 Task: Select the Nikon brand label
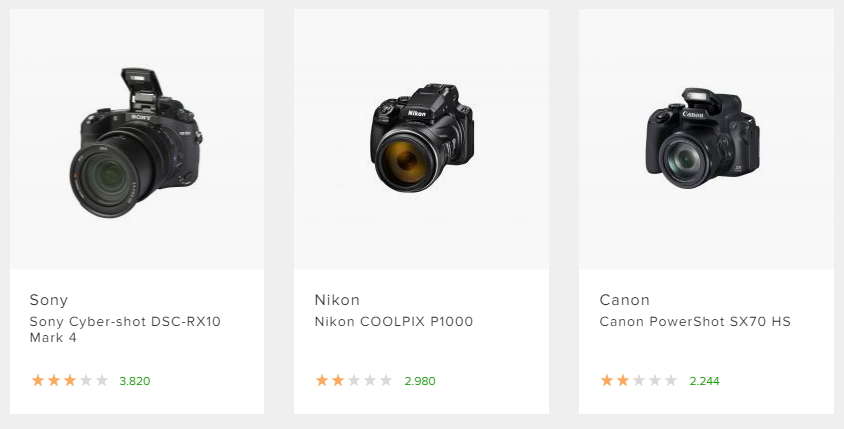tap(337, 300)
